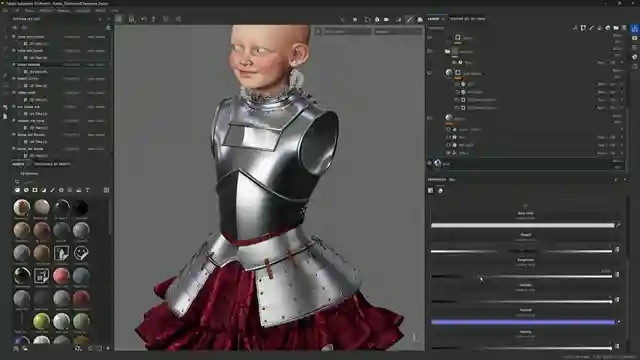Adjust the Height slider
This screenshot has height=360, width=640.
coord(522,251)
